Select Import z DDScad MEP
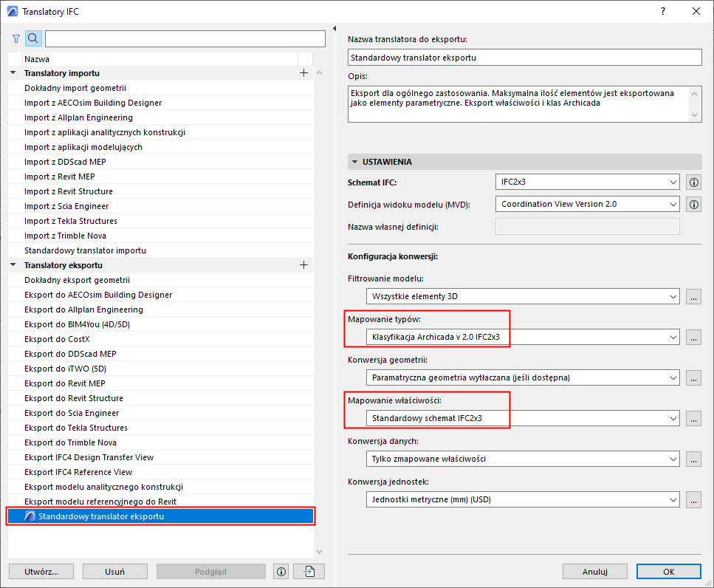714x588 pixels. click(161, 162)
